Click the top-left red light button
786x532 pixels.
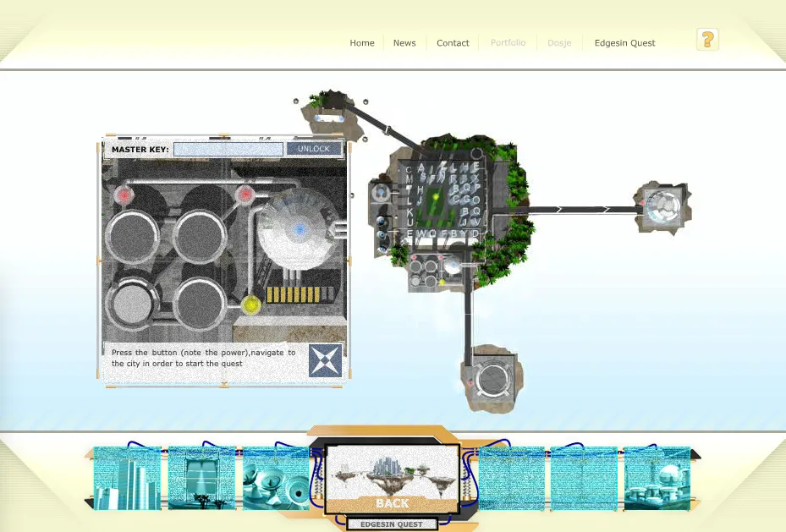pos(124,195)
